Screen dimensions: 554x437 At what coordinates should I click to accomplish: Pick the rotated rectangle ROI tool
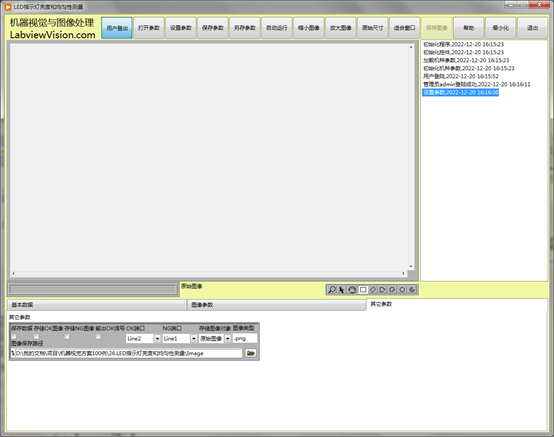pyautogui.click(x=373, y=290)
